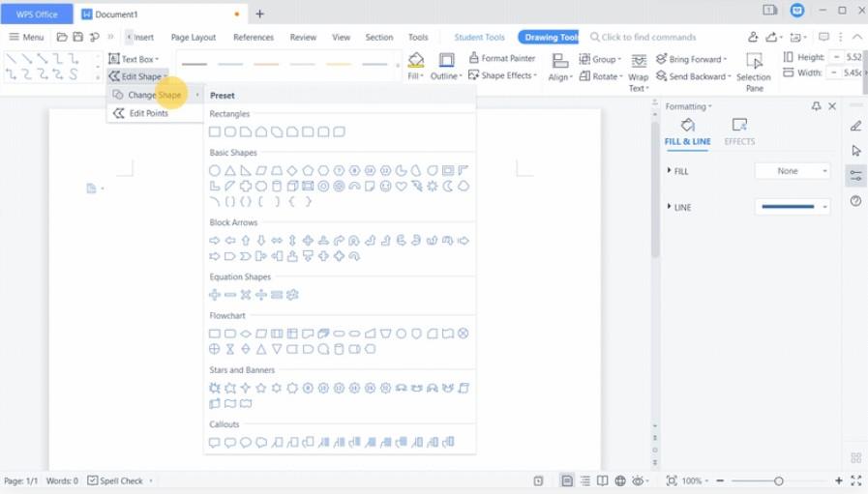Click the Save icon in quick toolbar

(x=78, y=37)
